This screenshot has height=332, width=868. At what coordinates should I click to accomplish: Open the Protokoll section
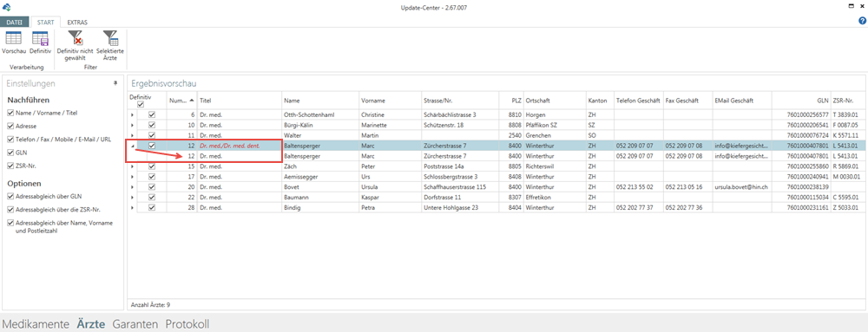click(x=187, y=324)
